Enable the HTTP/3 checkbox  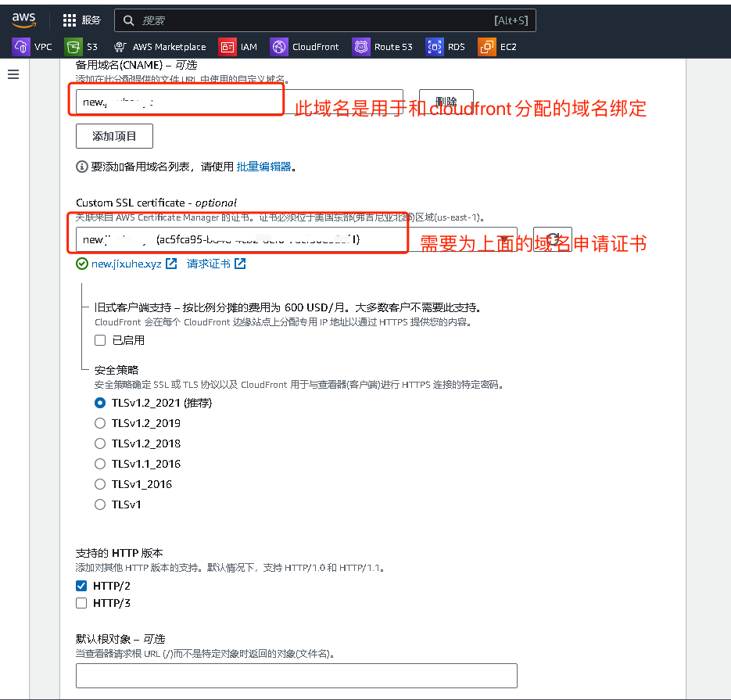[x=81, y=603]
